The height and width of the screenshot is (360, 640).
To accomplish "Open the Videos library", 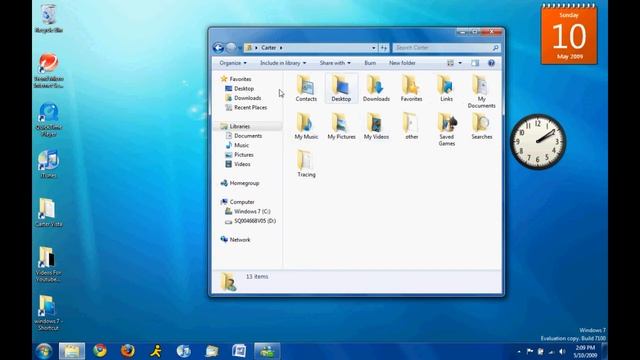I will pyautogui.click(x=242, y=164).
